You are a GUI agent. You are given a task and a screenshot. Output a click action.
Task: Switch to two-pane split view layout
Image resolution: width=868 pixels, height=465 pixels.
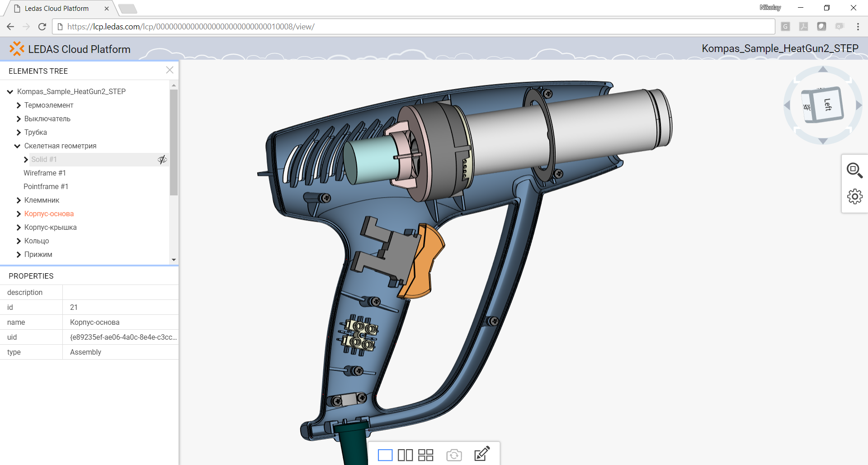click(x=405, y=455)
